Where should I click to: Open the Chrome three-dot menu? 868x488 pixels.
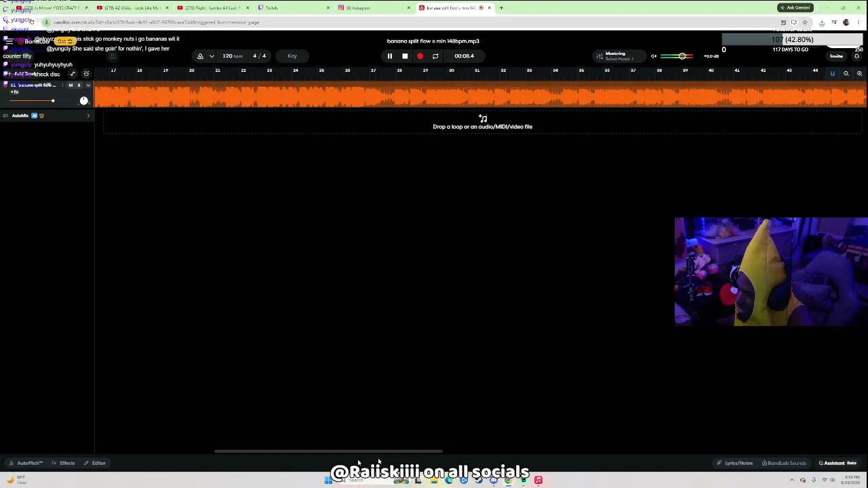click(859, 22)
